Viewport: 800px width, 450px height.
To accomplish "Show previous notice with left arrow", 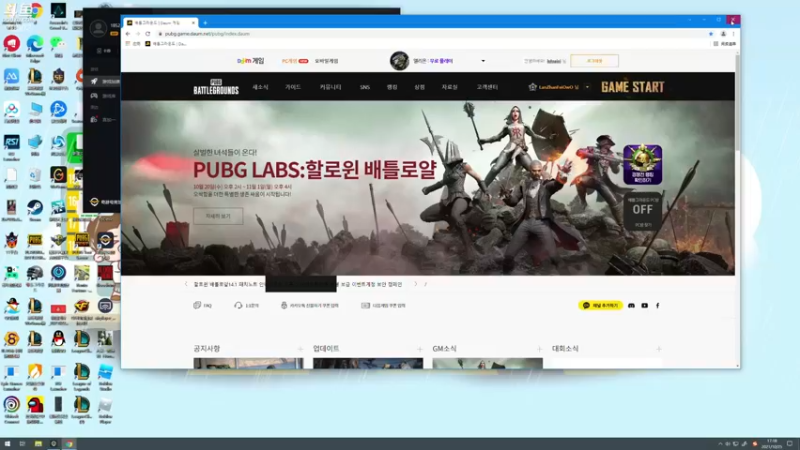I will (186, 284).
